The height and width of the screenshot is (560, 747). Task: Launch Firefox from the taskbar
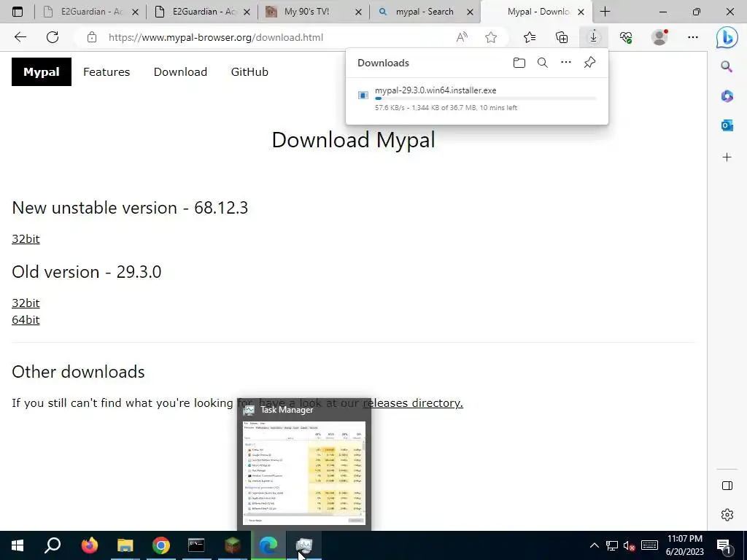tap(89, 545)
